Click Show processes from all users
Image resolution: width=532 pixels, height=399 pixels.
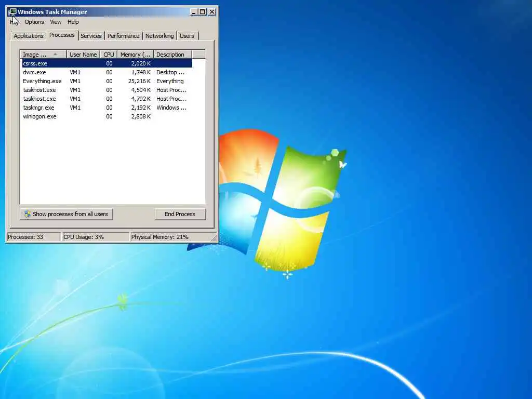point(66,214)
